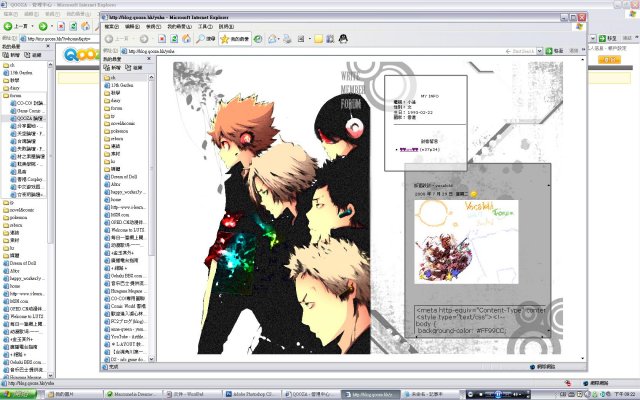Click the Print icon in the blog toolbar
This screenshot has height=400, width=640.
click(287, 39)
